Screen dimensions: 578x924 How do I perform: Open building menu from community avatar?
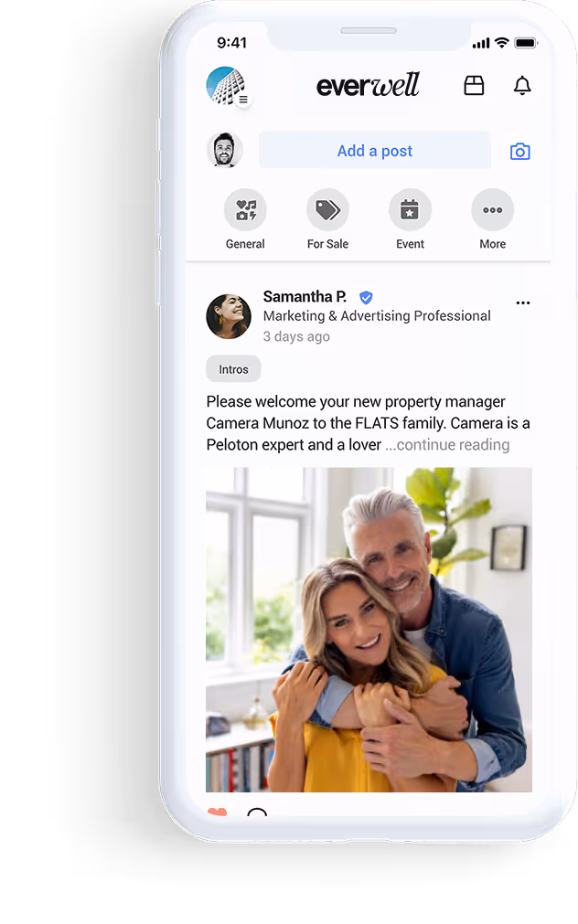pos(229,87)
